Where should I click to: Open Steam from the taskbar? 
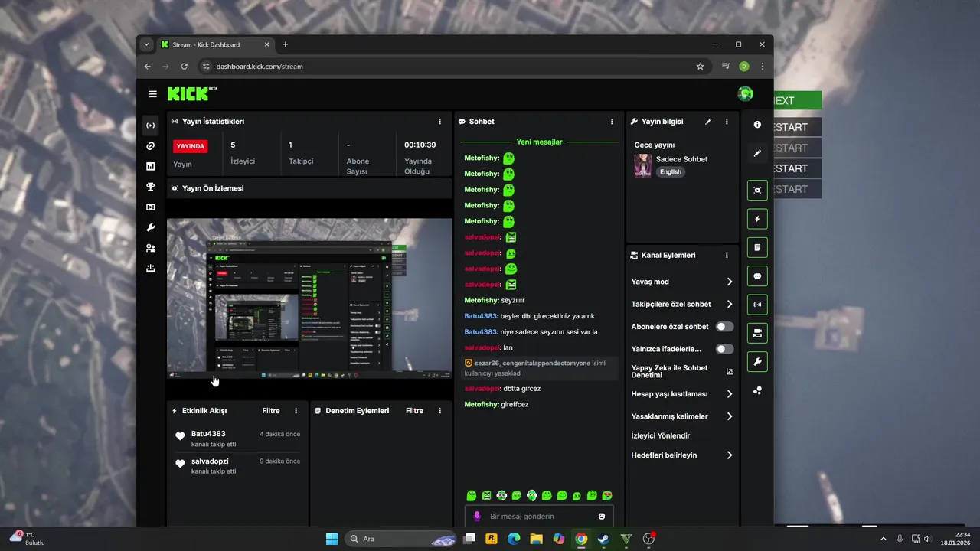pyautogui.click(x=603, y=539)
